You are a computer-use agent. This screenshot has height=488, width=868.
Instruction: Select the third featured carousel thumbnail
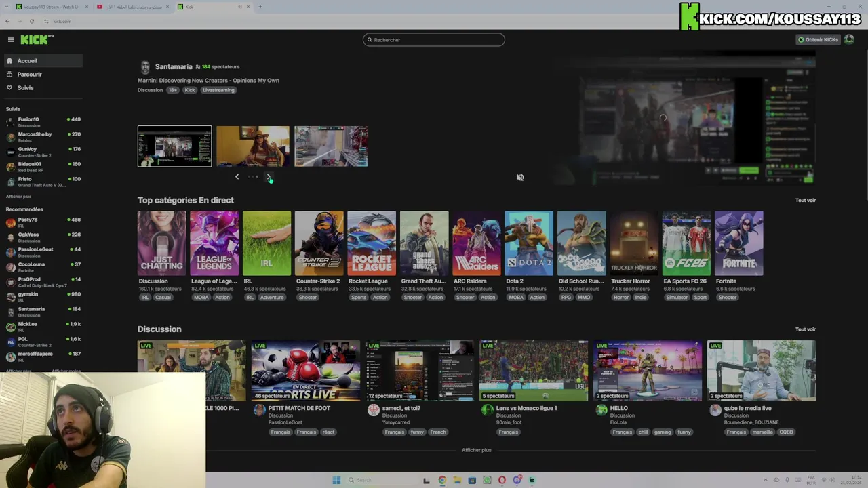coord(331,146)
